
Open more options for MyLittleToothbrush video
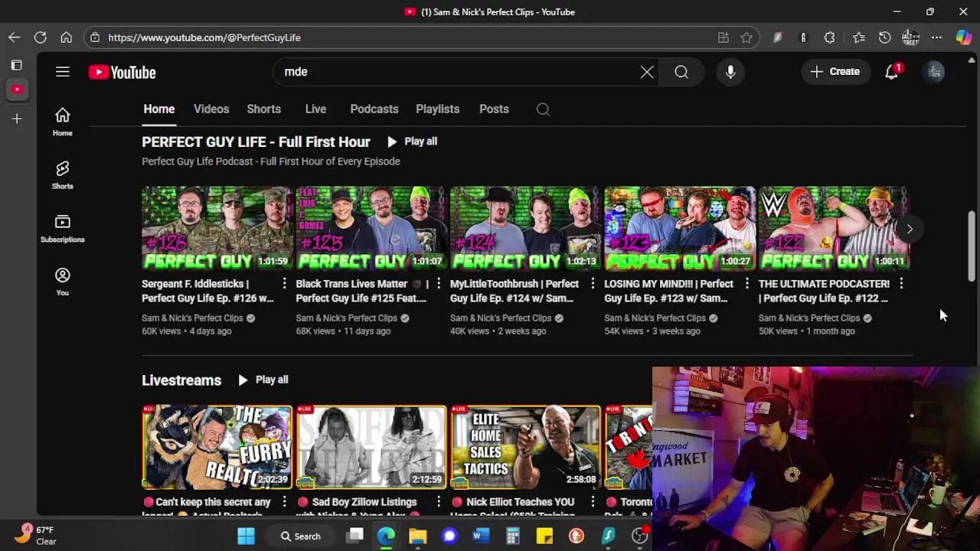(593, 284)
